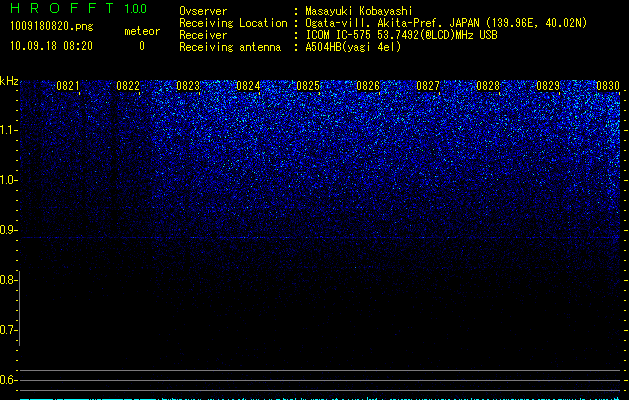Viewport: 629px width, 400px height.
Task: Click the 0823 time marker
Action: tap(188, 86)
